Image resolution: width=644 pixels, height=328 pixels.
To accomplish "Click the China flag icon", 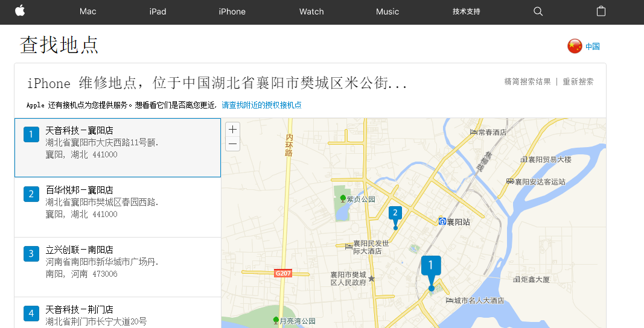I will pos(575,46).
